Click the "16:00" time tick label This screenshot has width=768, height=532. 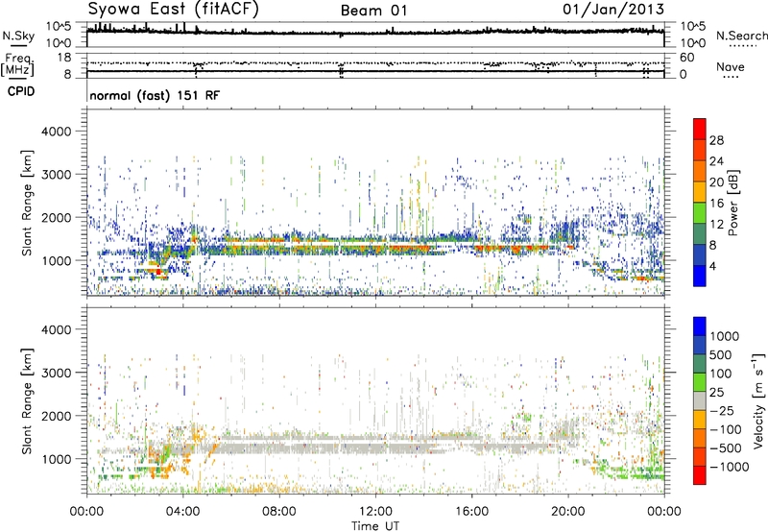tap(471, 512)
